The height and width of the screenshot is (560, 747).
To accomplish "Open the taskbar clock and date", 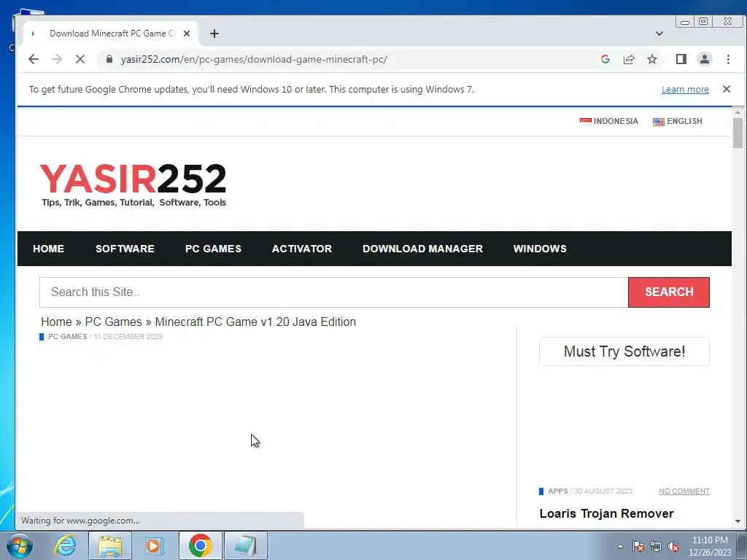I will [710, 546].
